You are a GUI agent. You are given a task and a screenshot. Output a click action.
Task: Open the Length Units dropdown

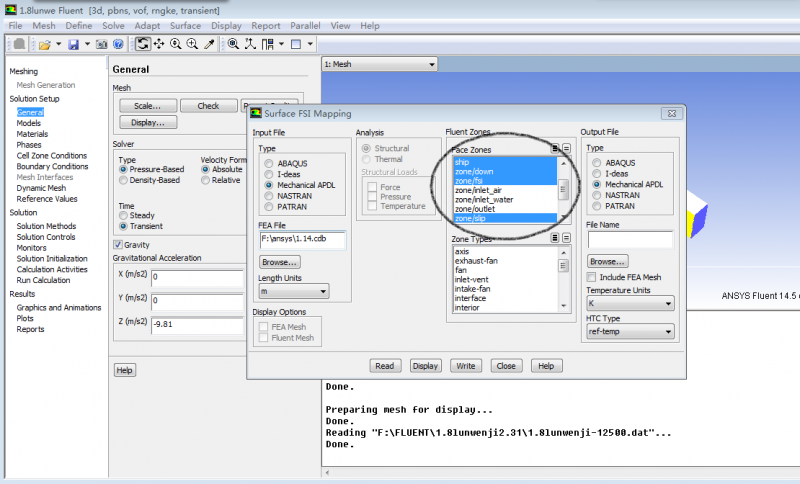click(293, 291)
